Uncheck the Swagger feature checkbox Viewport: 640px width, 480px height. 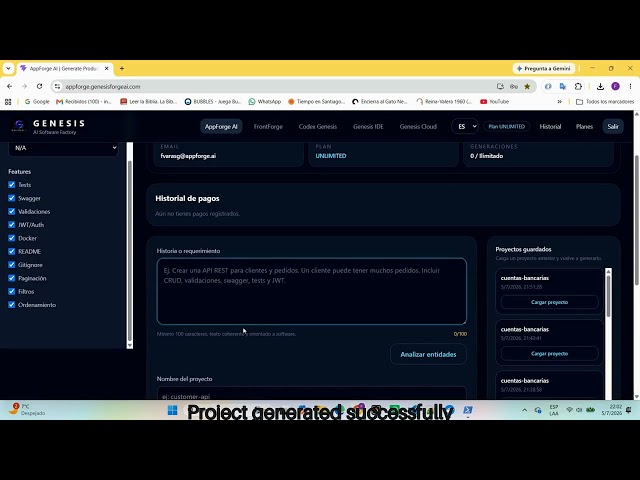[11, 198]
